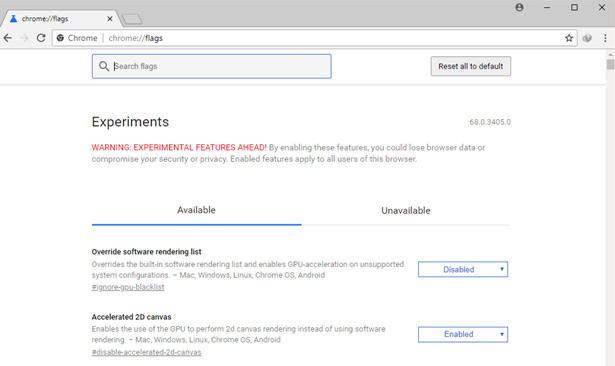The image size is (615, 366).
Task: Click the Override software rendering list title
Action: 146,252
